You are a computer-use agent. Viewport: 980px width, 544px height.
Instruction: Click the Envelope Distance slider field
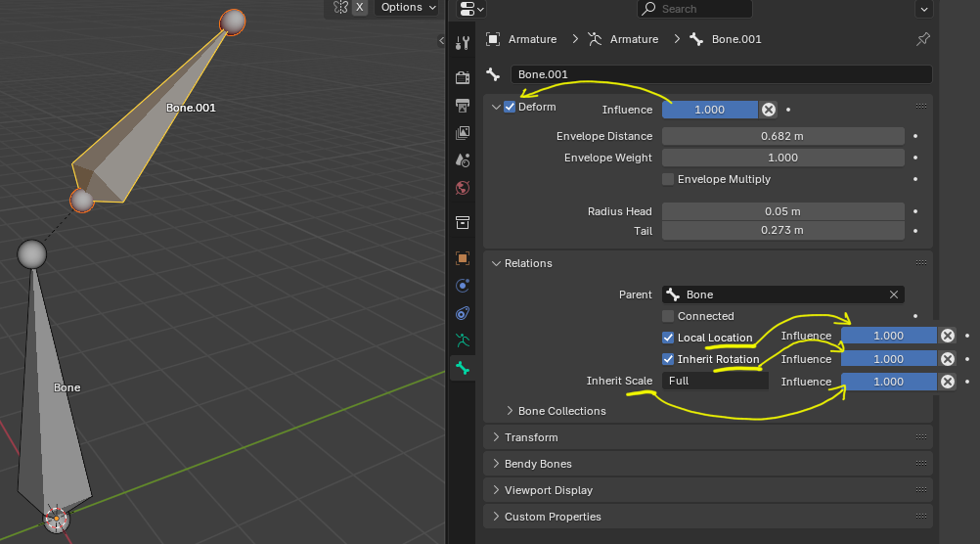click(x=783, y=136)
